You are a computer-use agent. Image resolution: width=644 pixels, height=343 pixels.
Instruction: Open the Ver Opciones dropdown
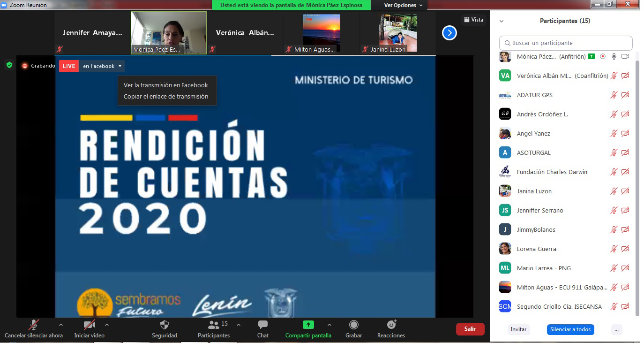[403, 5]
